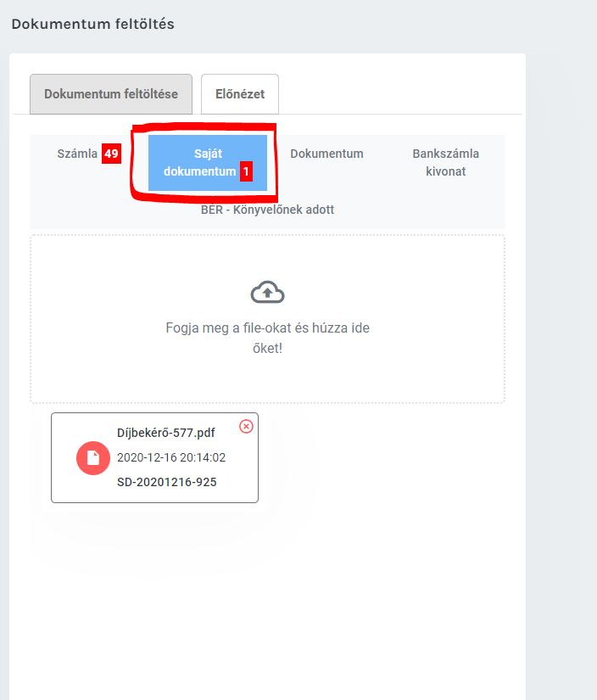The image size is (597, 700).
Task: Click the red 49 badge beside Számla
Action: click(111, 154)
